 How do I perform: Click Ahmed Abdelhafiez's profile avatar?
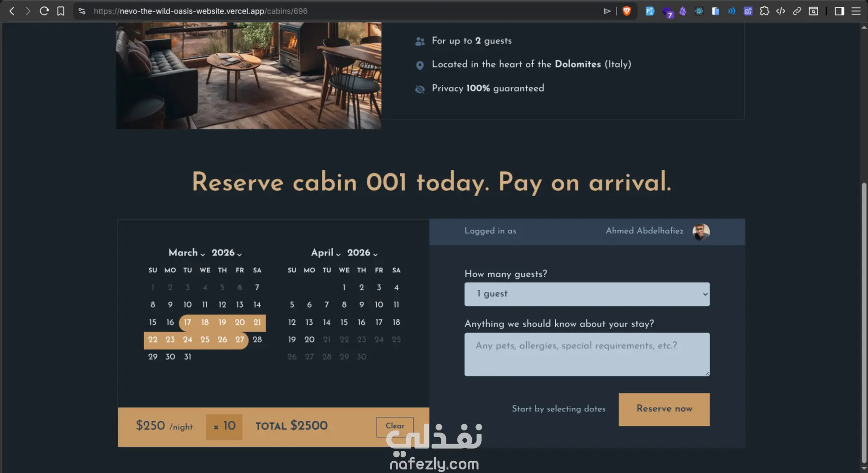[701, 232]
